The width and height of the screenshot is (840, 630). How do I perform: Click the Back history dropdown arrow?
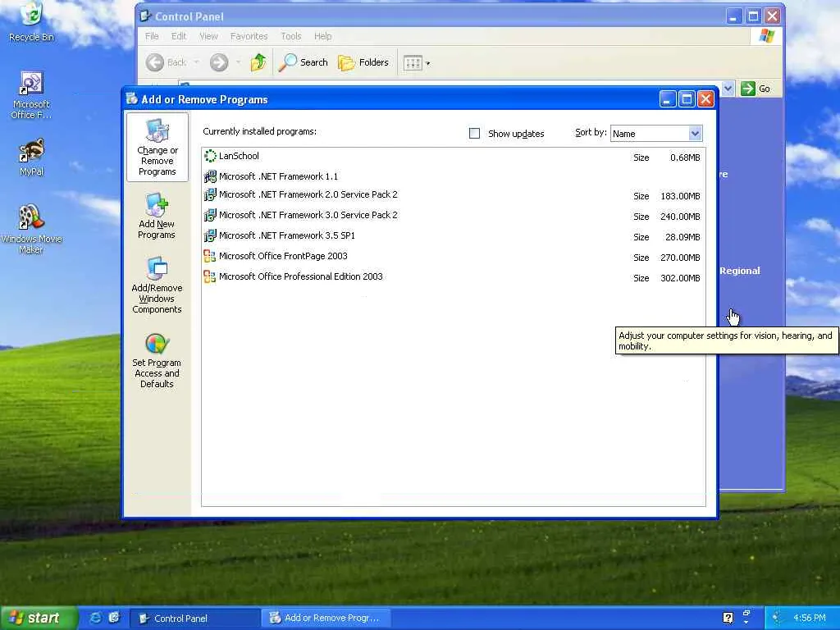pos(197,62)
